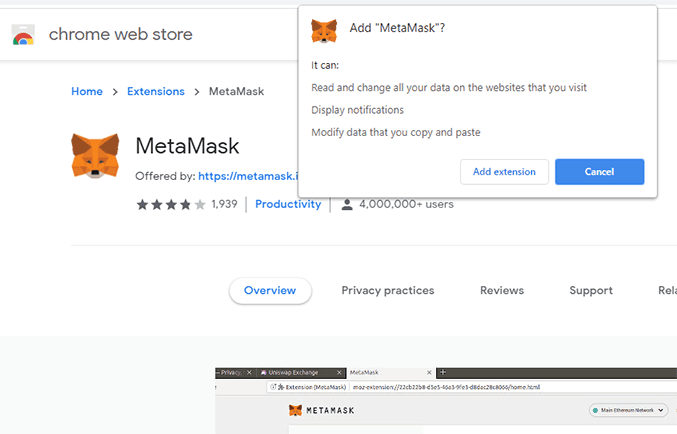The image size is (677, 434).
Task: Go to Home breadcrumb link
Action: 87,92
